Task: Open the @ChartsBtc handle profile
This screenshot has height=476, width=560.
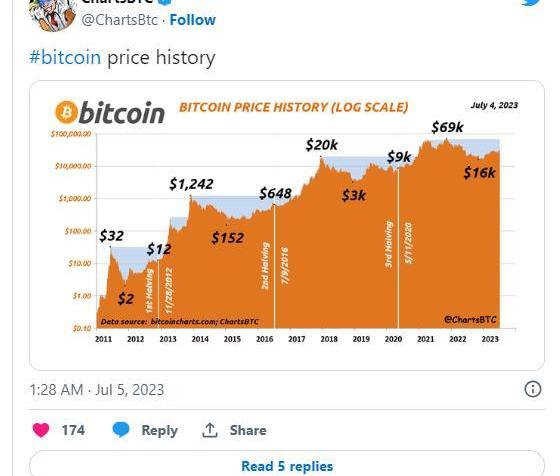Action: pos(119,20)
